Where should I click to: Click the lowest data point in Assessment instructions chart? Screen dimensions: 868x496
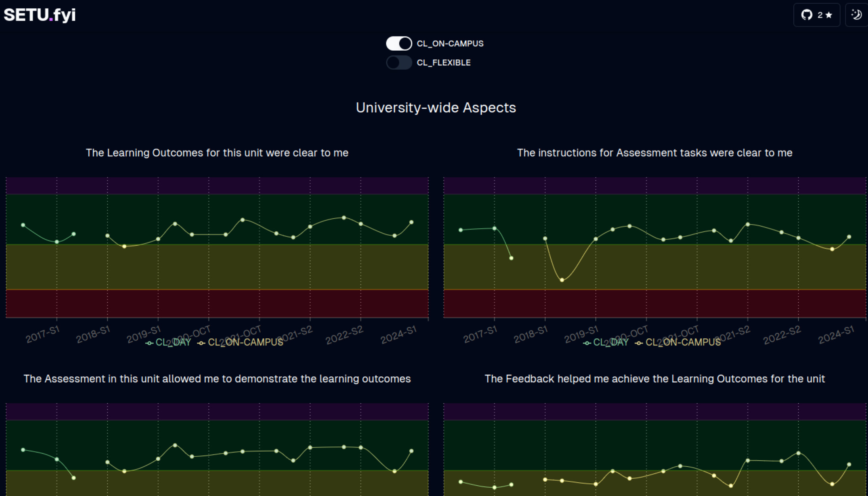pyautogui.click(x=562, y=280)
